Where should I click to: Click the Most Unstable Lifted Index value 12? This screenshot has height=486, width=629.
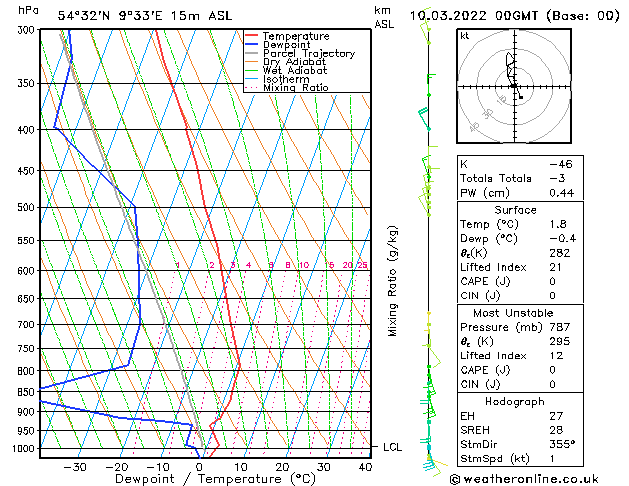(556, 356)
